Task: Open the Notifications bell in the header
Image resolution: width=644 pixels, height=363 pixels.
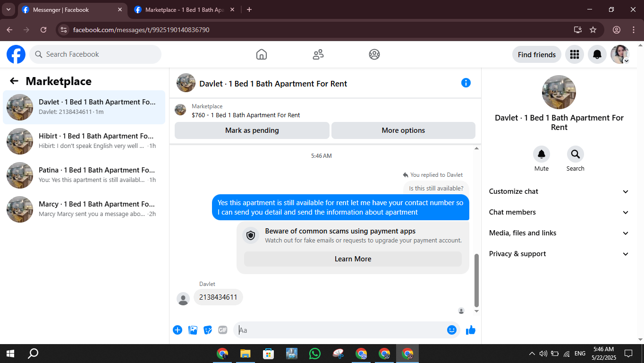Action: click(x=597, y=54)
